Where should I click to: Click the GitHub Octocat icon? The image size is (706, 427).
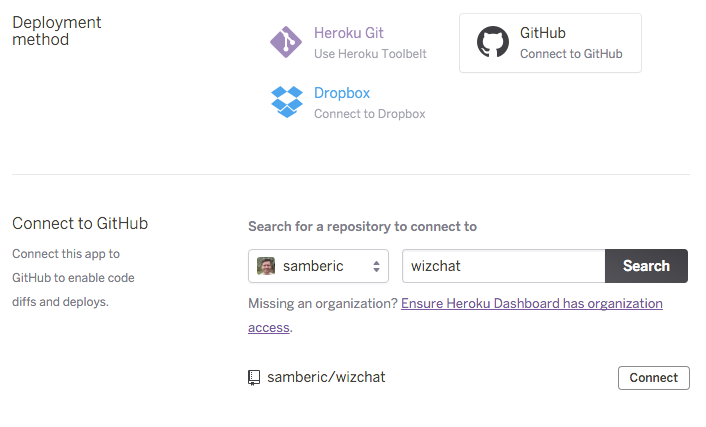coord(492,43)
